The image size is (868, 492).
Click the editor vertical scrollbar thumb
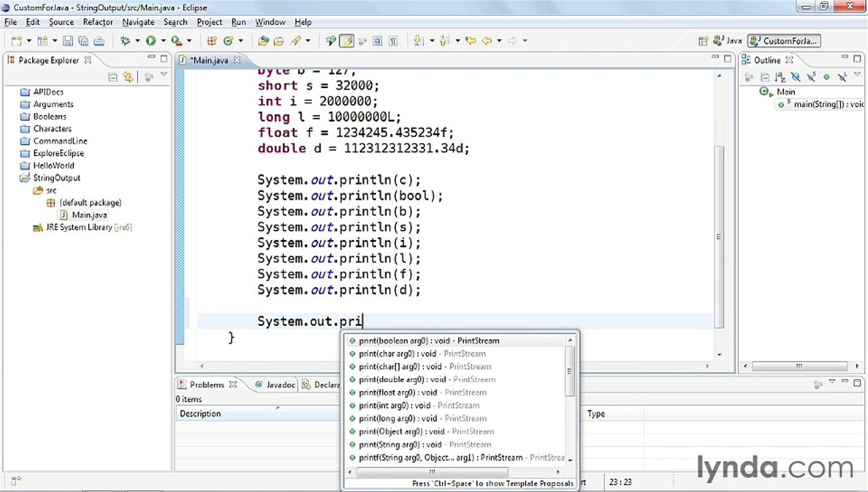pyautogui.click(x=720, y=236)
